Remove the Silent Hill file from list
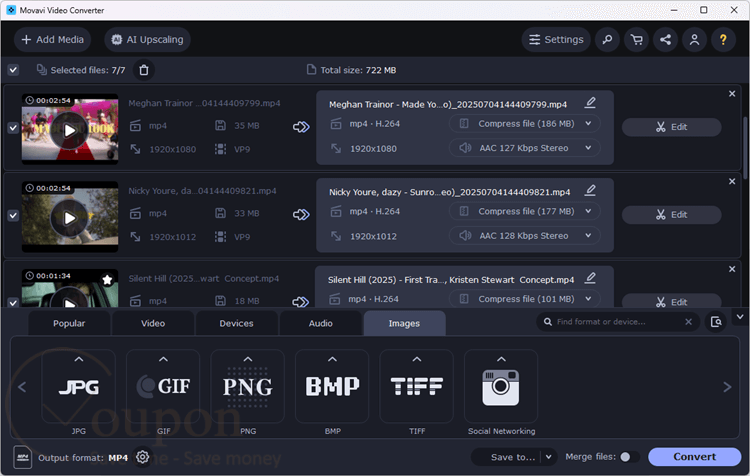The width and height of the screenshot is (750, 476). tap(732, 269)
